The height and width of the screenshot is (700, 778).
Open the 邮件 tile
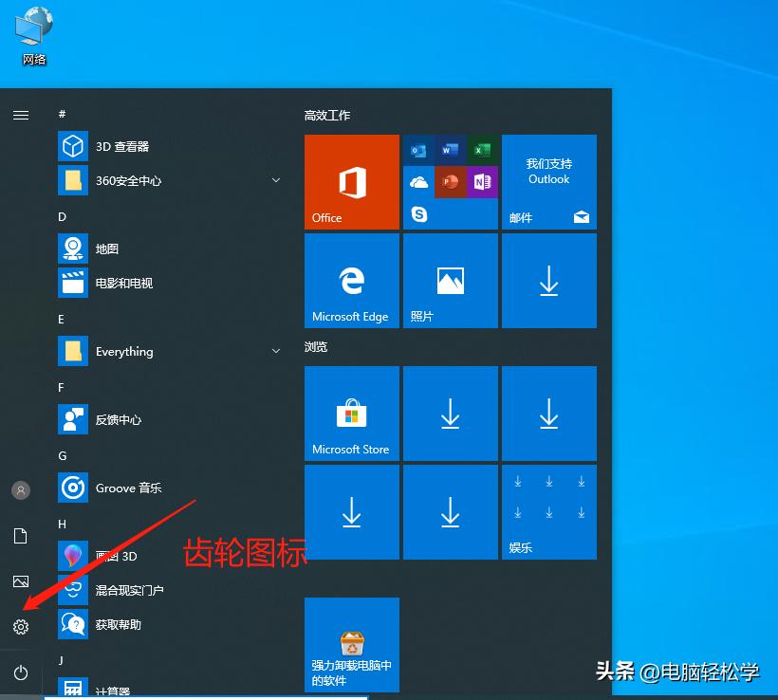click(548, 182)
